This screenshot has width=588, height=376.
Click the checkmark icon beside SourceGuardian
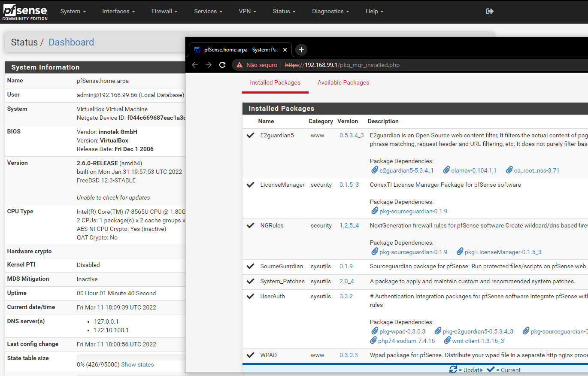[x=250, y=266]
